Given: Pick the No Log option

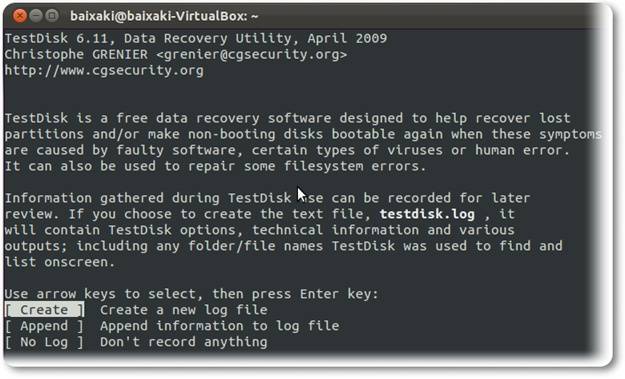Looking at the screenshot, I should [44, 342].
